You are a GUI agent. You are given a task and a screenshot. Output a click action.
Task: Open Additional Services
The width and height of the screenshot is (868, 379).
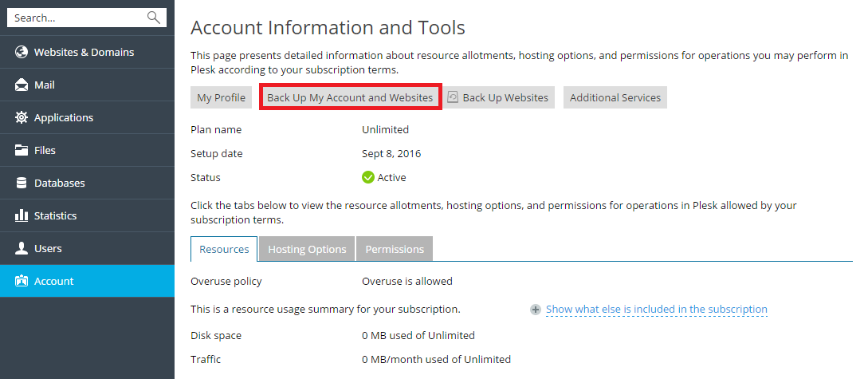(x=615, y=97)
